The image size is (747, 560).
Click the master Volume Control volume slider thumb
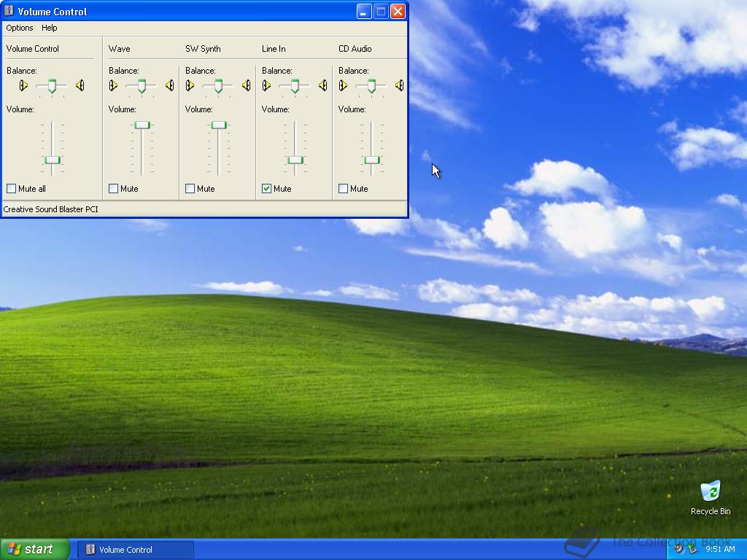tap(53, 160)
